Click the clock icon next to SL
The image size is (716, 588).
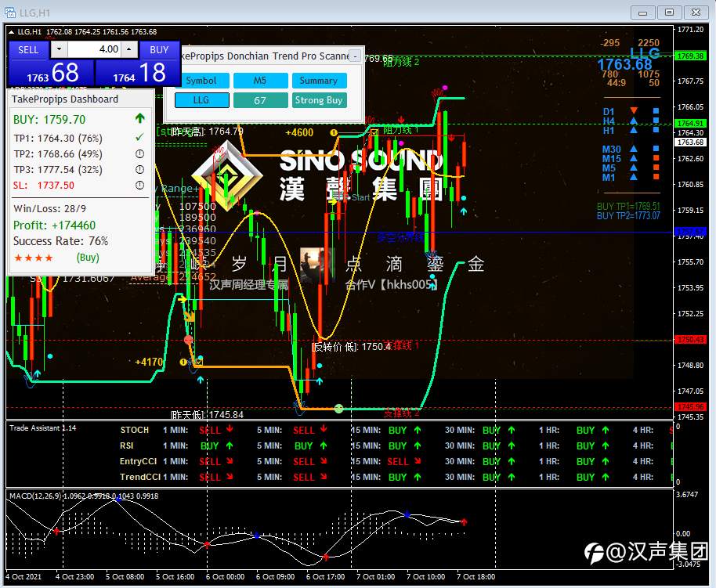click(x=139, y=185)
